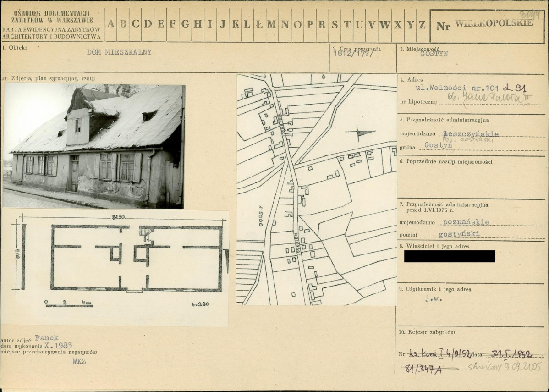Select the letter G in the alphabet index
This screenshot has height=392, width=549.
pos(185,25)
